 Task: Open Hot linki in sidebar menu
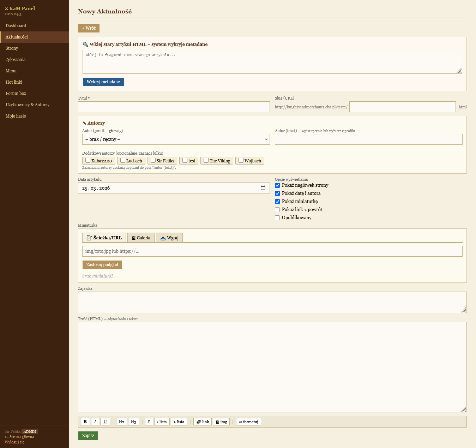[x=14, y=82]
